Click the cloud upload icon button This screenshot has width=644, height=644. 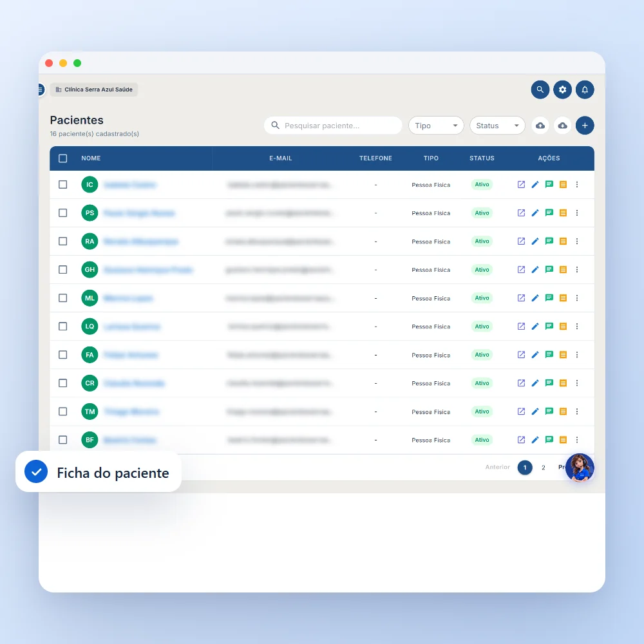540,126
